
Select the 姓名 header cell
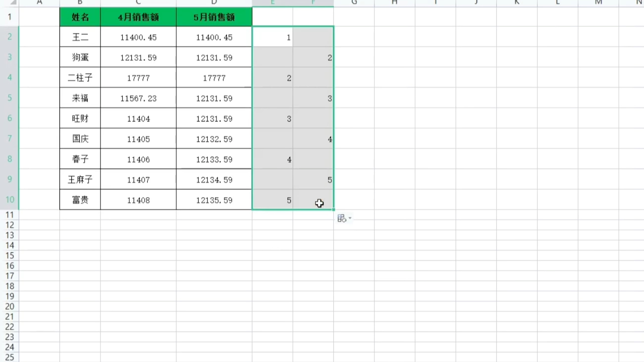80,17
